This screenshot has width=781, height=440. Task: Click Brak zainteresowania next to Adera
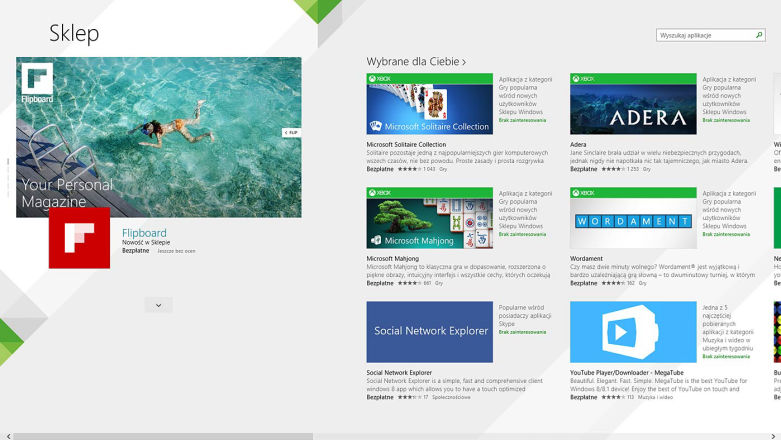[726, 120]
